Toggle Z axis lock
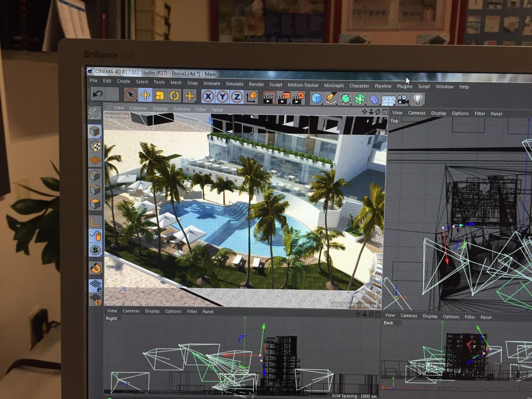Screen dimensions: 532x399 237,97
